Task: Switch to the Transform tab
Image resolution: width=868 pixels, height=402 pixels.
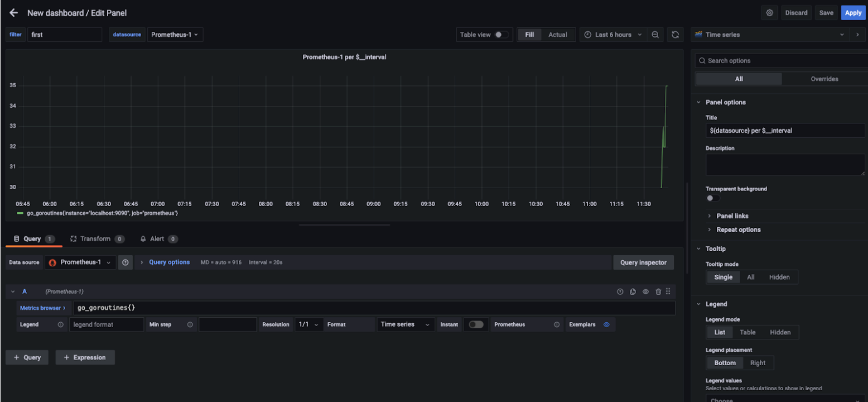Action: (x=95, y=239)
